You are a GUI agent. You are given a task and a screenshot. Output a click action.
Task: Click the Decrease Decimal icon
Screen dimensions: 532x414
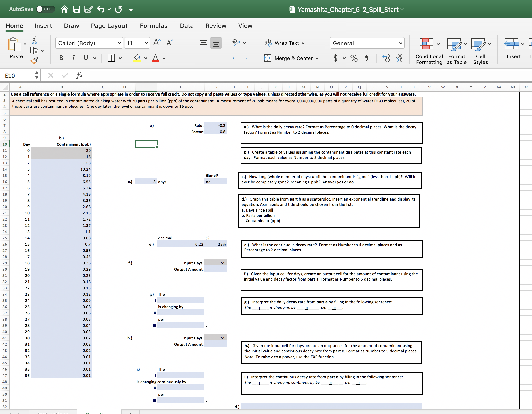pos(399,58)
